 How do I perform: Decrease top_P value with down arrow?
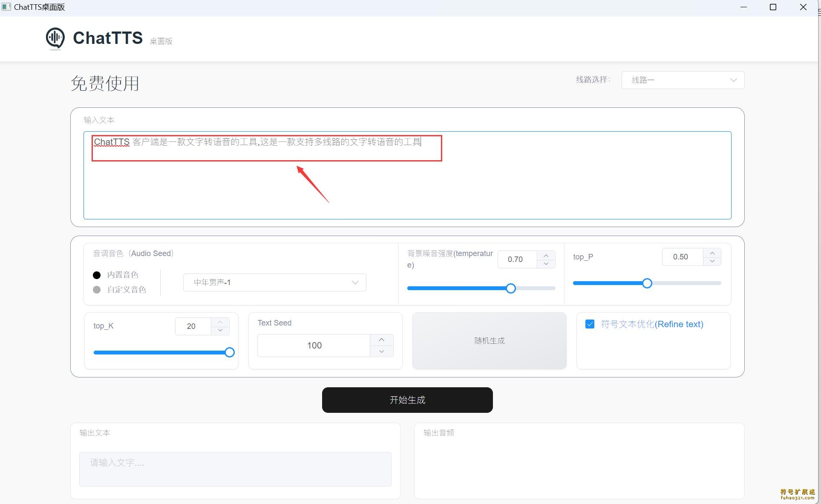(712, 261)
